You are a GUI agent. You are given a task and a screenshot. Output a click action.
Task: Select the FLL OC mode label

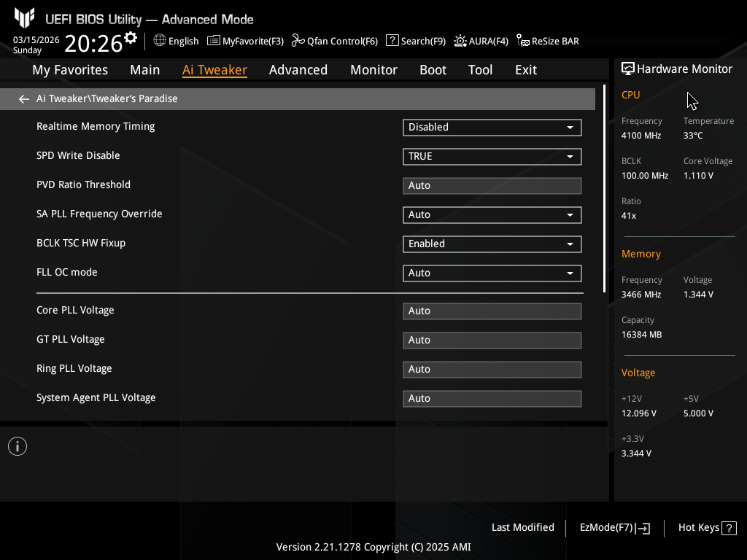pyautogui.click(x=66, y=273)
